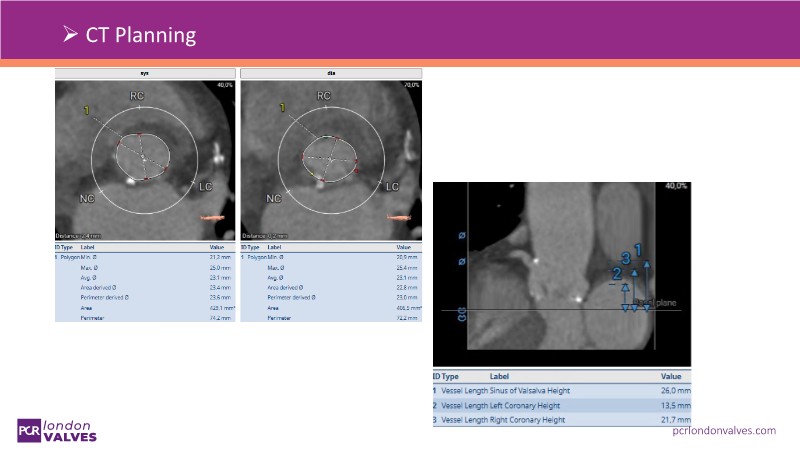Click the PCR London Valves logo
Screen dimensions: 800x450
pos(57,430)
